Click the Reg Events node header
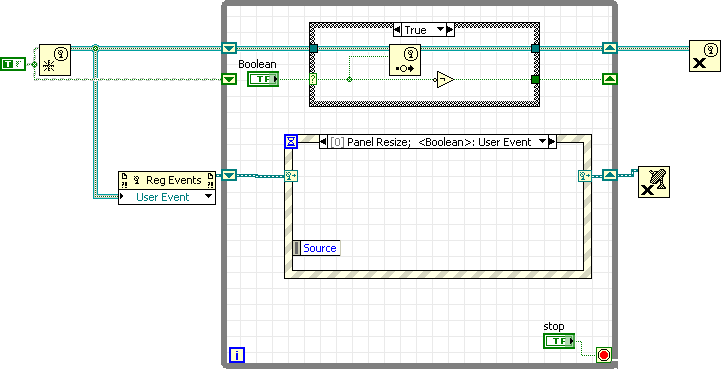 (167, 180)
